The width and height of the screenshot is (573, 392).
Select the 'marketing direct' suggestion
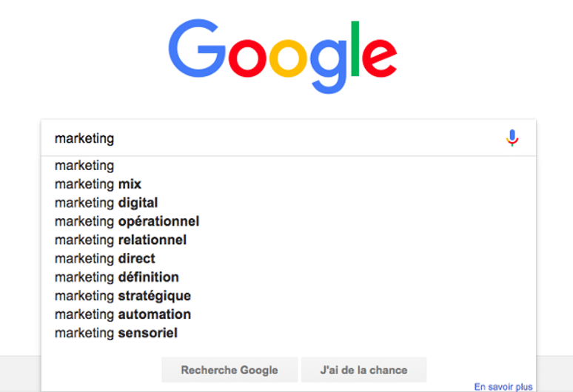[105, 258]
